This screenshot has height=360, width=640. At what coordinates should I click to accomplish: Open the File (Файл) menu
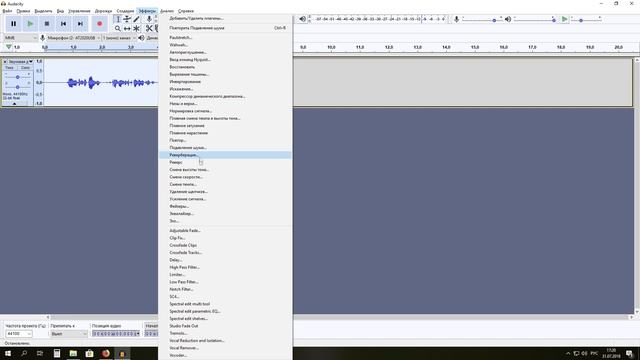pyautogui.click(x=7, y=11)
